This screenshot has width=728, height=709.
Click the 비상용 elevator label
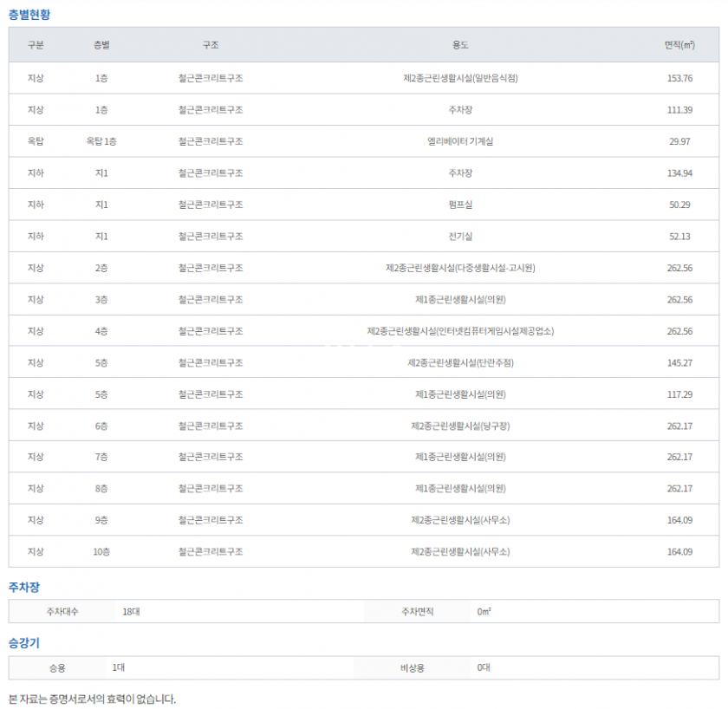click(410, 668)
